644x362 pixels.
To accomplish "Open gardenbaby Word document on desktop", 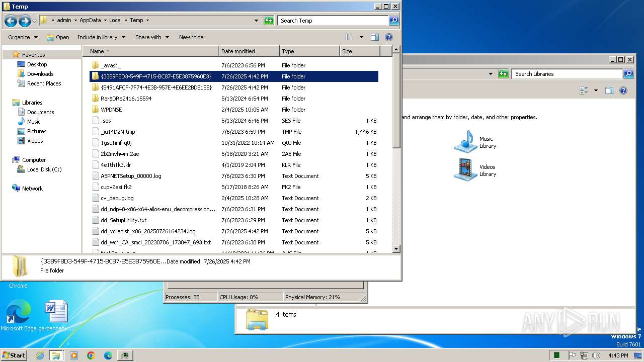I will point(56,316).
